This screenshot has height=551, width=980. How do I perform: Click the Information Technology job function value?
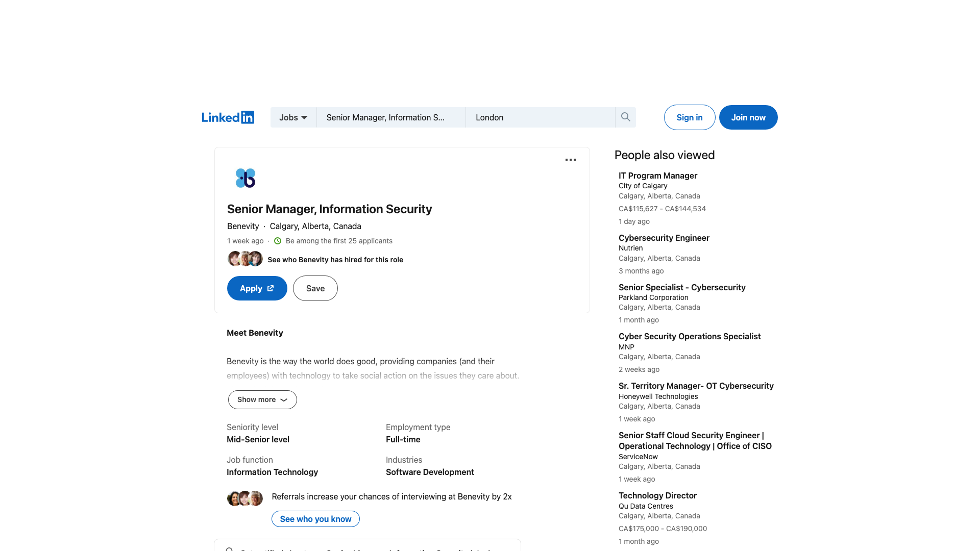click(272, 472)
